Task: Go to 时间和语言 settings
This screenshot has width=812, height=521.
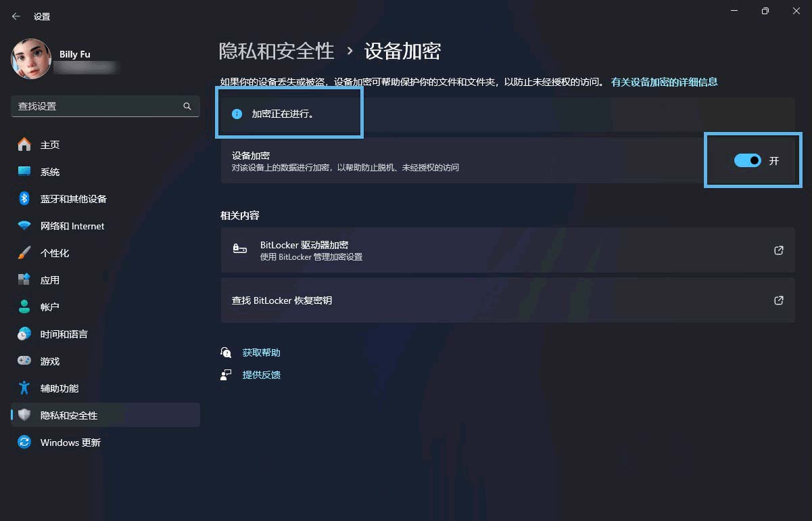Action: pos(64,334)
